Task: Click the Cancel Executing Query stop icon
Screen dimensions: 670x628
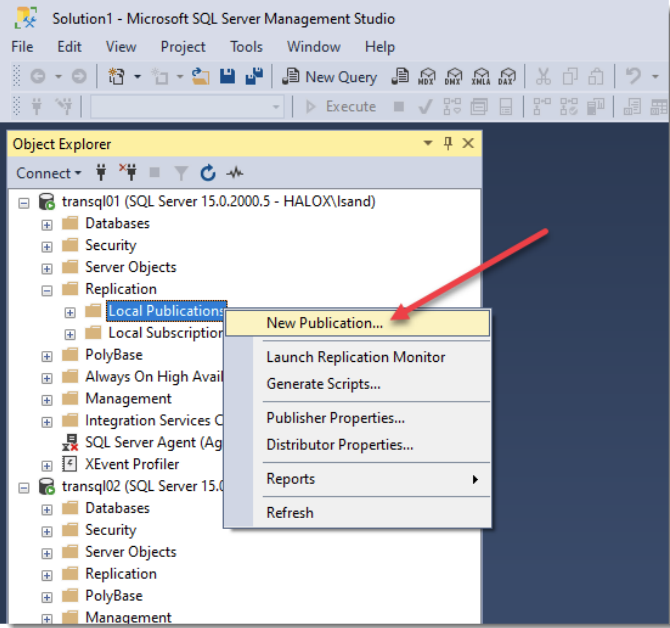Action: tap(399, 106)
